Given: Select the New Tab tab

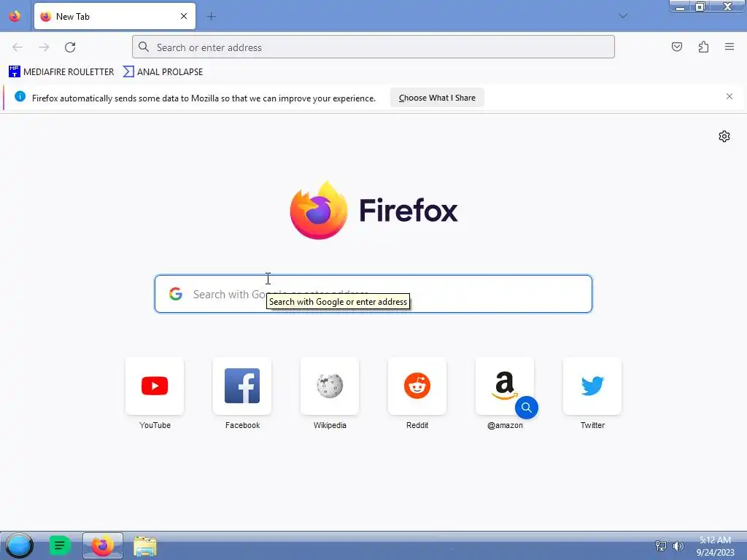Looking at the screenshot, I should 115,16.
